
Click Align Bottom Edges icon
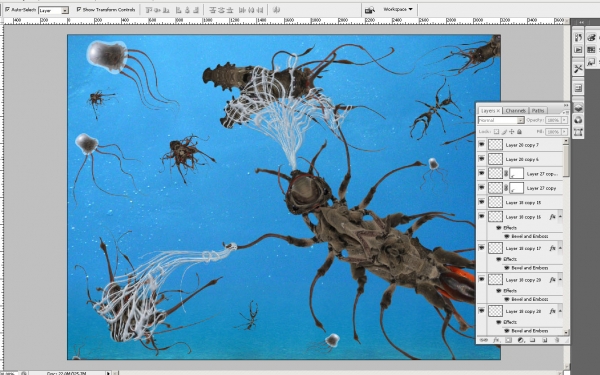tap(166, 10)
